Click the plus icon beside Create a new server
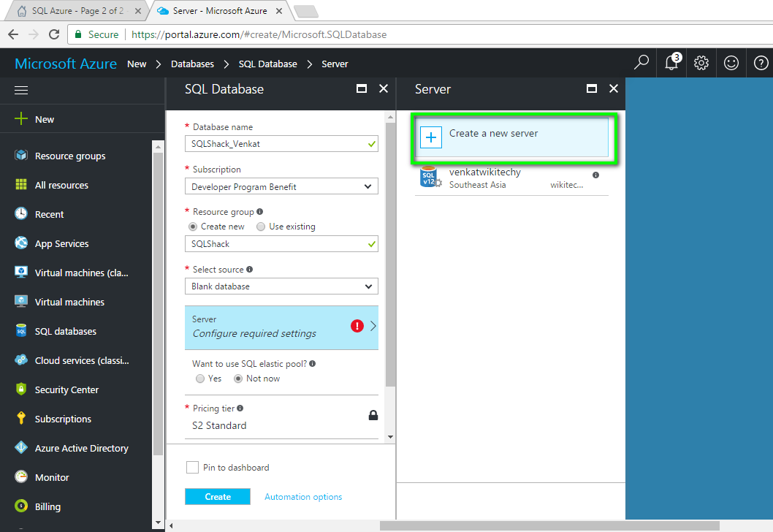Image resolution: width=773 pixels, height=532 pixels. [431, 137]
